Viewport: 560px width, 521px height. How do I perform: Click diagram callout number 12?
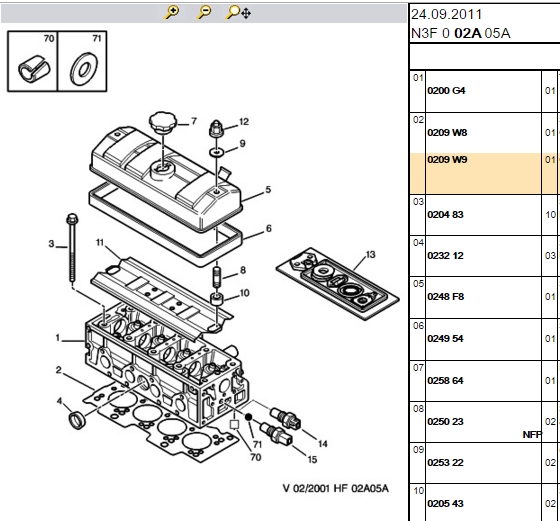pos(244,122)
